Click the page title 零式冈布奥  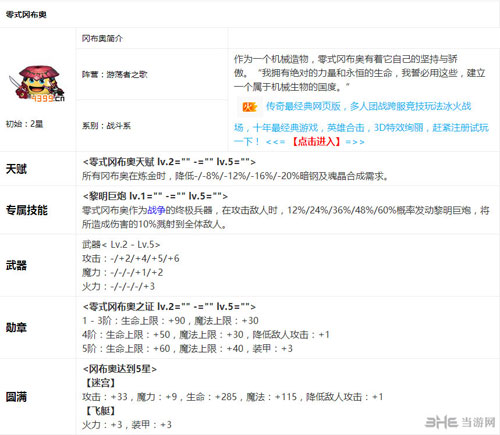pos(26,15)
